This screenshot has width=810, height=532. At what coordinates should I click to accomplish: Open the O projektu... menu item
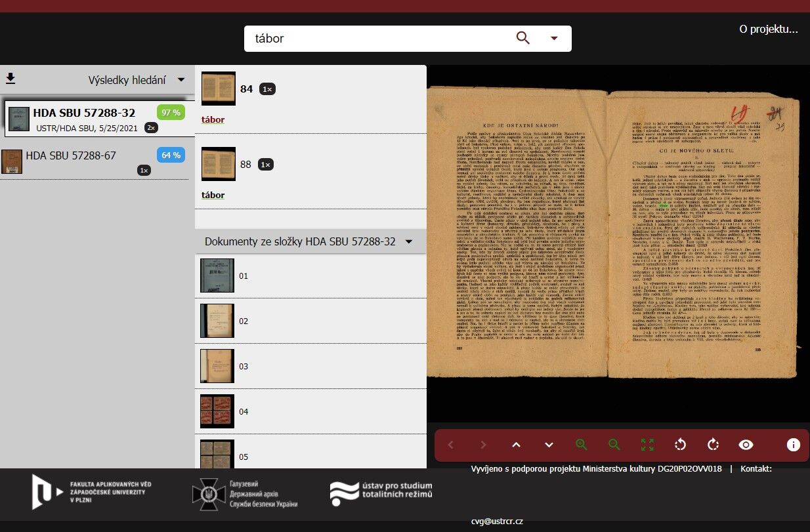pyautogui.click(x=768, y=29)
